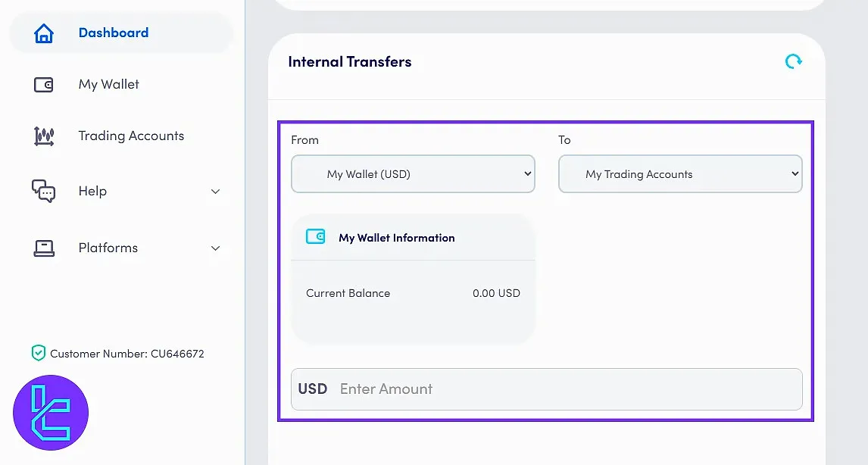Click the refresh icon on Internal Transfers
Viewport: 868px width, 465px height.
[x=793, y=61]
